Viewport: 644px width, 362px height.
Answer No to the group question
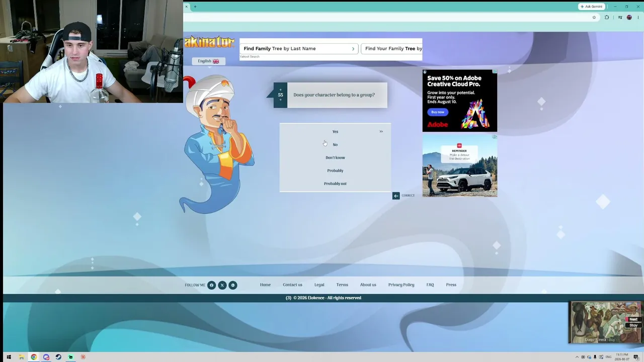335,145
